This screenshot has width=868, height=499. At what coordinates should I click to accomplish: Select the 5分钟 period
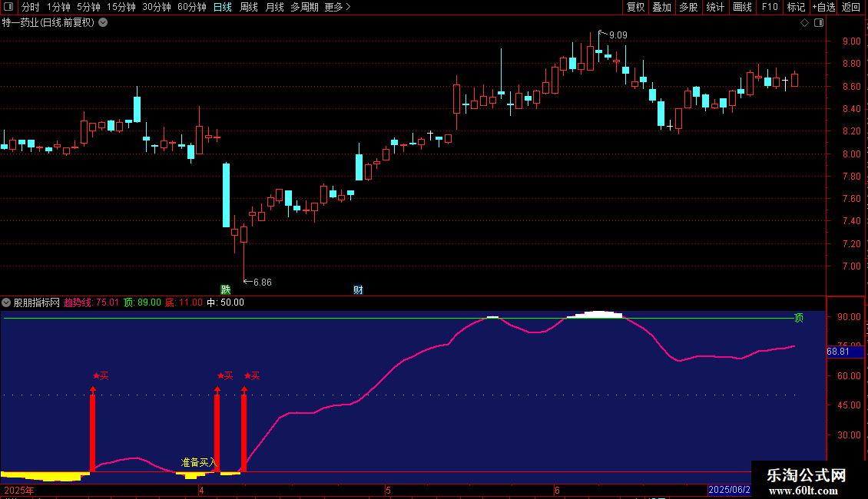88,7
